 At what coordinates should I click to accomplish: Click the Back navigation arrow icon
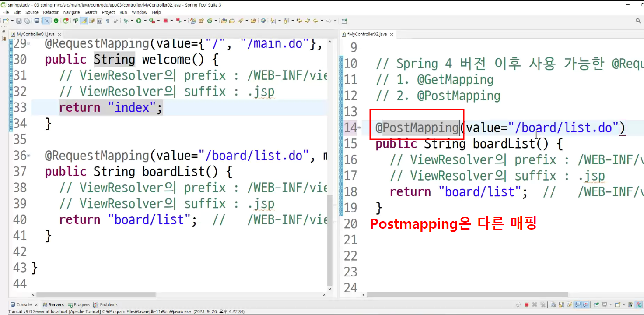click(315, 21)
